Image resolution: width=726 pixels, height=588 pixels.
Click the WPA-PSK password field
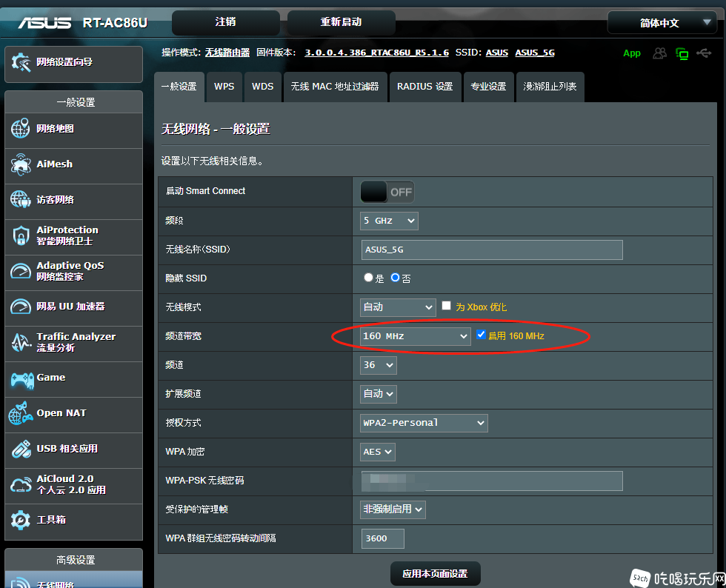[492, 481]
